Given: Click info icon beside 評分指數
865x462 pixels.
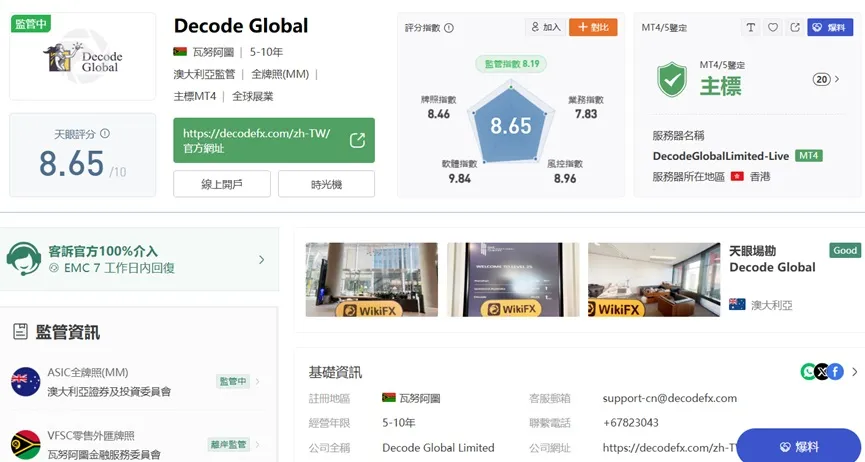Looking at the screenshot, I should (x=449, y=28).
